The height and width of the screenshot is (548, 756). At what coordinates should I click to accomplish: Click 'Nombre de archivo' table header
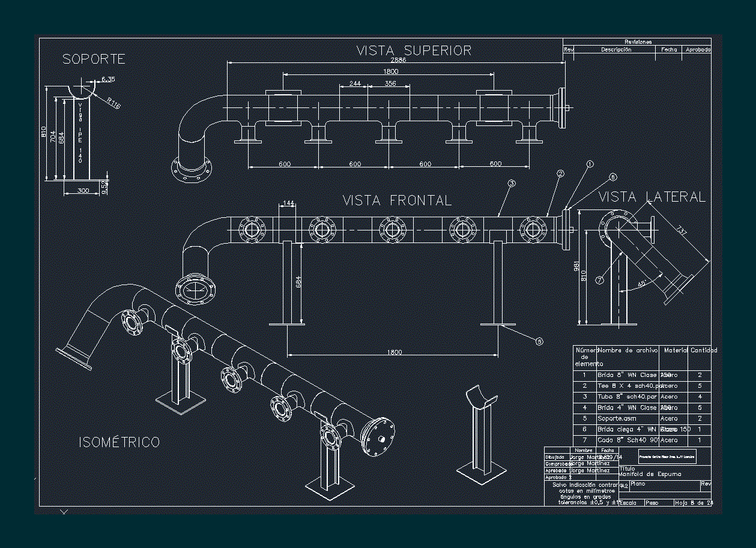[627, 350]
